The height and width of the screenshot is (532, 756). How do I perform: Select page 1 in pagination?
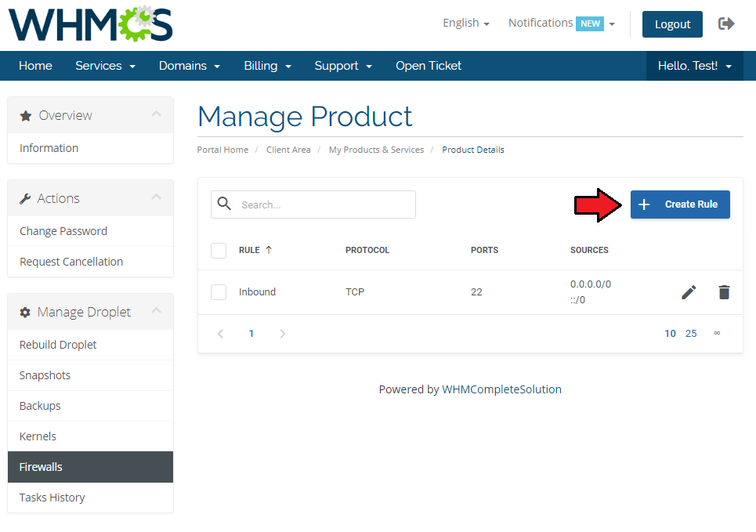pyautogui.click(x=251, y=334)
